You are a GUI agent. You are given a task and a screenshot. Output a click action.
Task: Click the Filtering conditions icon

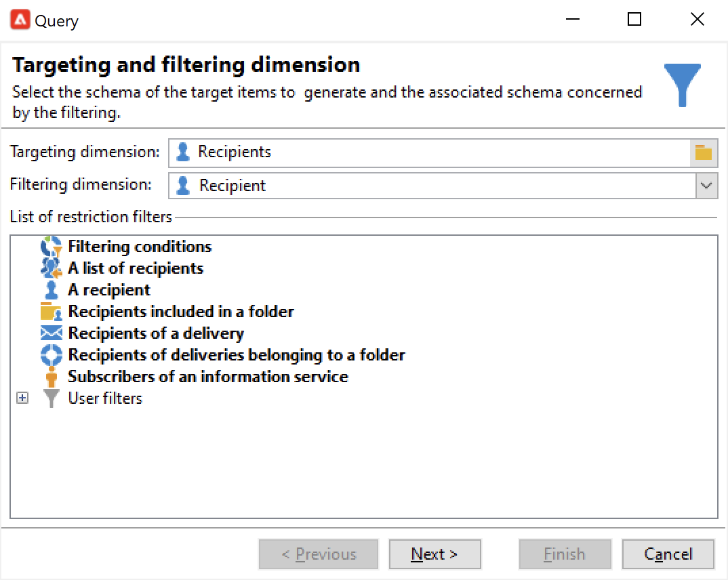51,247
